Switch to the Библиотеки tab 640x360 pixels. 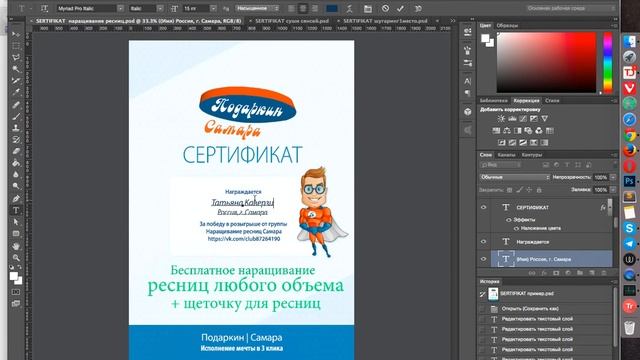click(493, 100)
